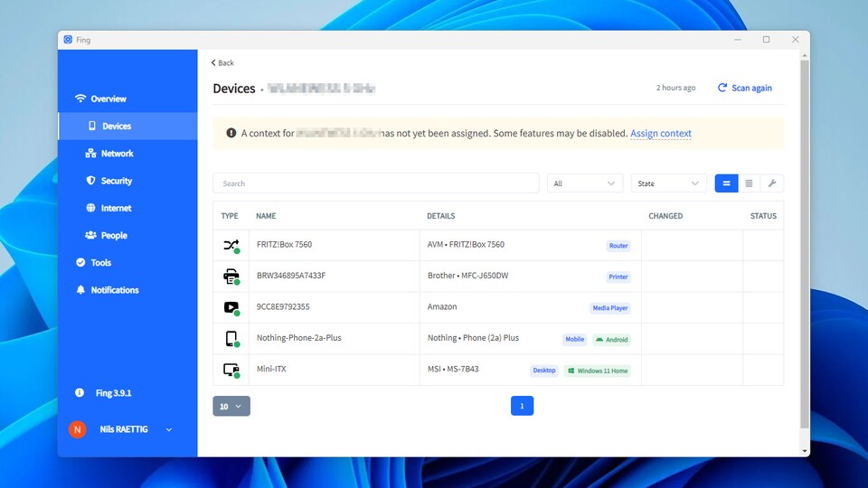Image resolution: width=868 pixels, height=488 pixels.
Task: Click the DETAILS column header
Action: click(x=440, y=216)
